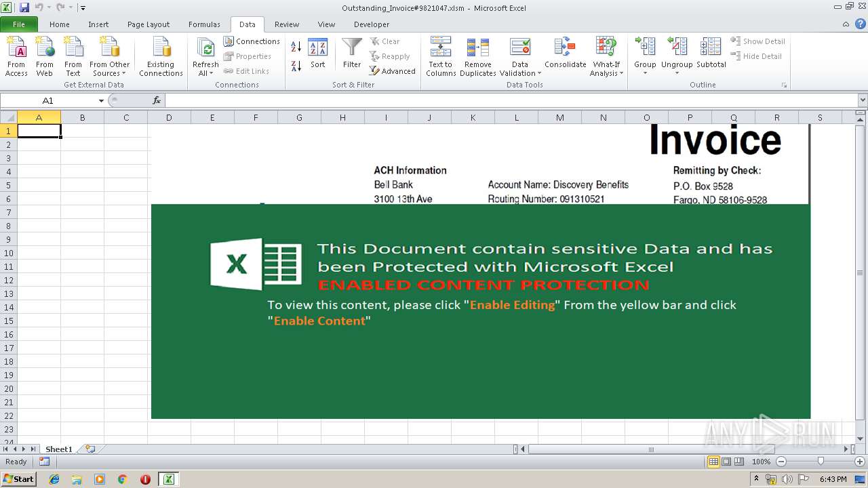Sort A to Z ascending
Screen dimensions: 868x488
(x=296, y=47)
